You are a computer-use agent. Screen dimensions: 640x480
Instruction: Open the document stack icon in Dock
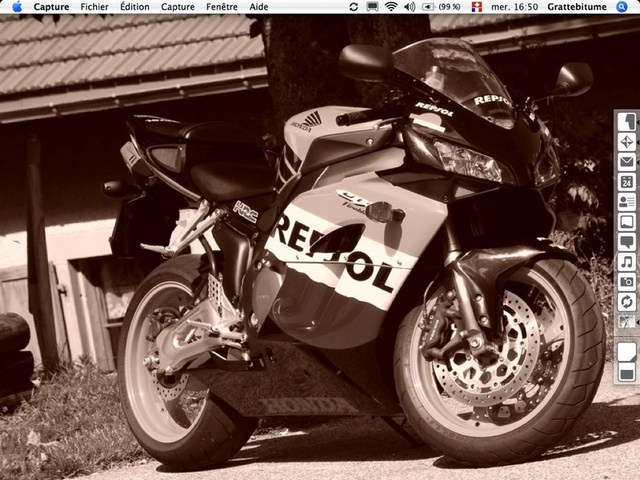pos(627,352)
